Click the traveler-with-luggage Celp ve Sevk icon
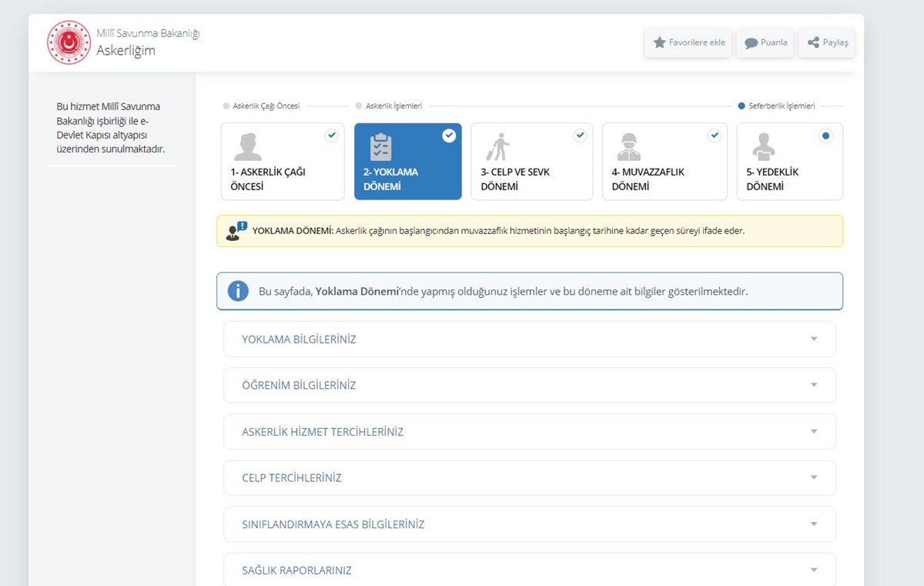This screenshot has height=586, width=924. pos(498,146)
